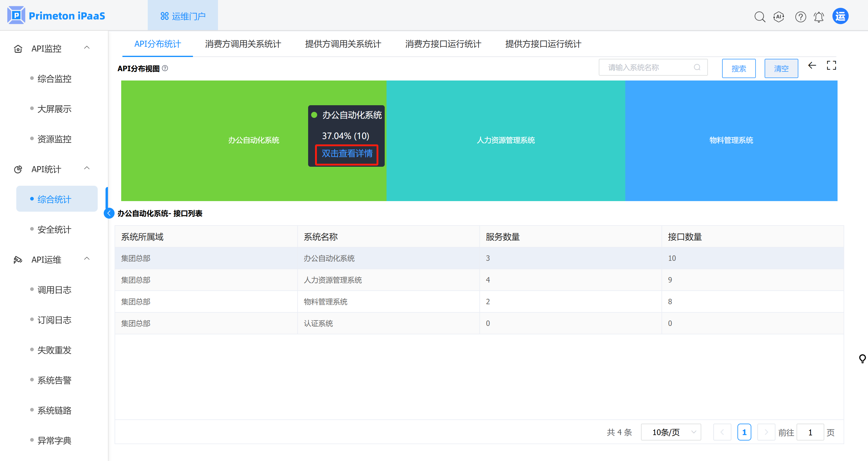Toggle fullscreen for API distribution view
868x461 pixels.
point(831,65)
